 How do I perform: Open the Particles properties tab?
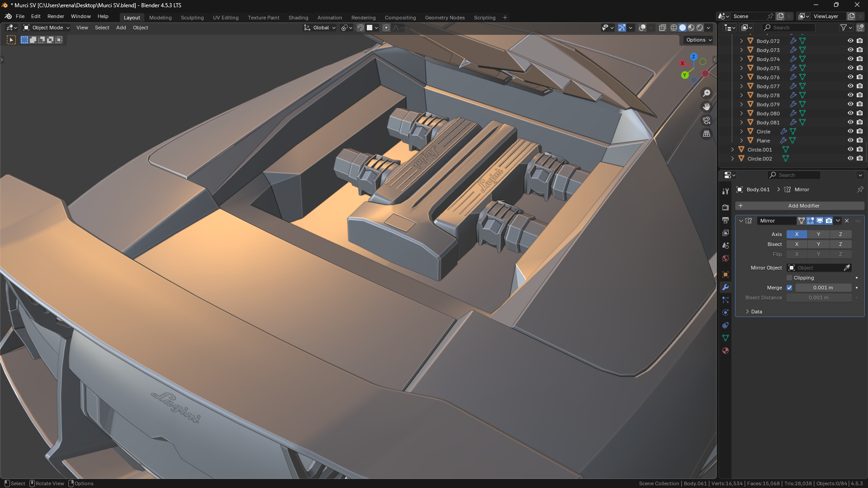click(726, 300)
